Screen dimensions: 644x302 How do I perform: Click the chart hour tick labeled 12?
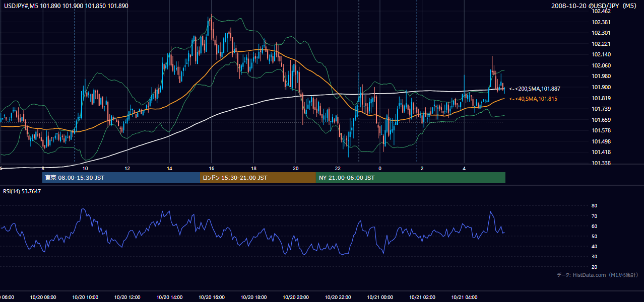pyautogui.click(x=127, y=168)
